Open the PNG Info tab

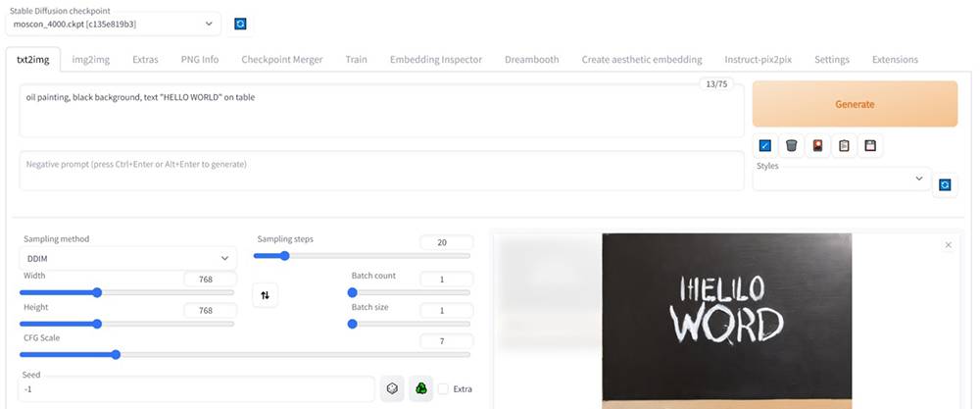point(200,60)
